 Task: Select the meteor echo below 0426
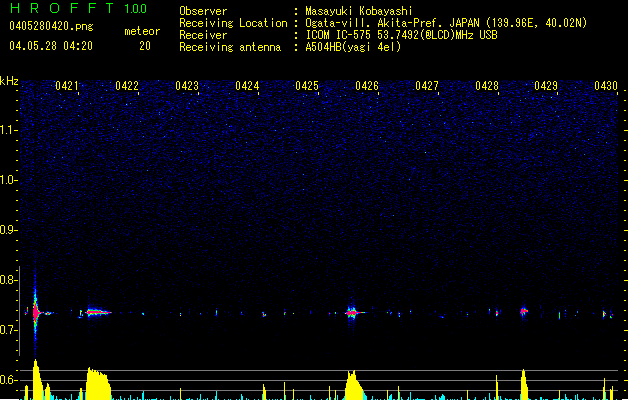(x=352, y=312)
